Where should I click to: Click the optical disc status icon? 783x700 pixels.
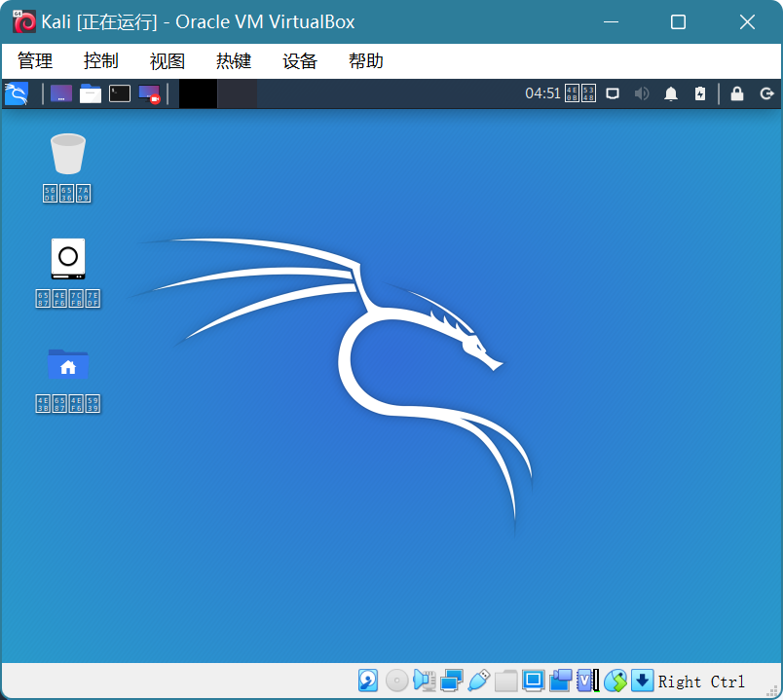tap(397, 681)
